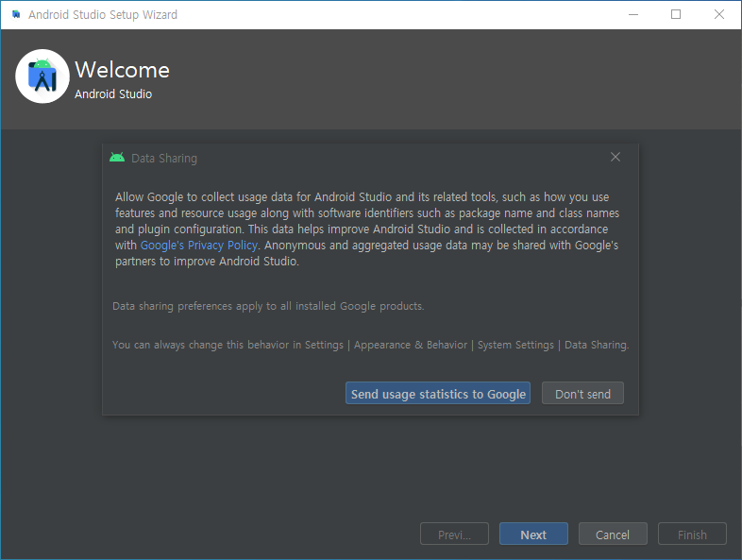Click the disabled Previous button
The image size is (742, 560).
[x=454, y=534]
